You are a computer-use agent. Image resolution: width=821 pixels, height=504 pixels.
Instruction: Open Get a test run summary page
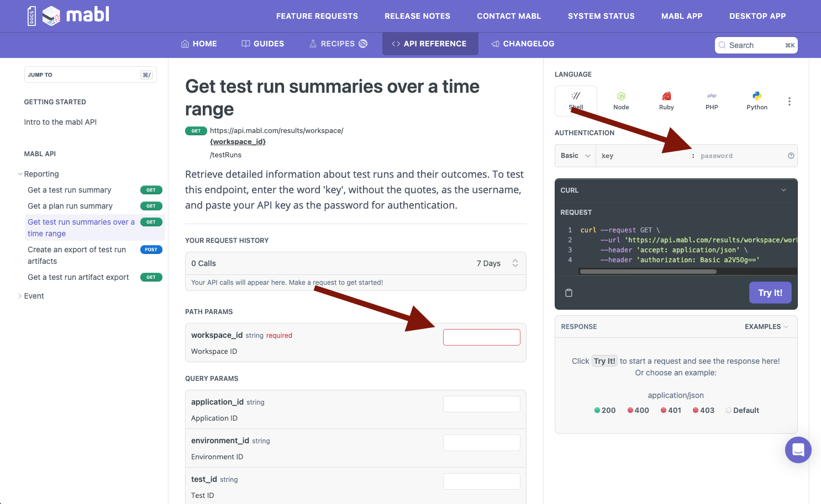pyautogui.click(x=70, y=190)
